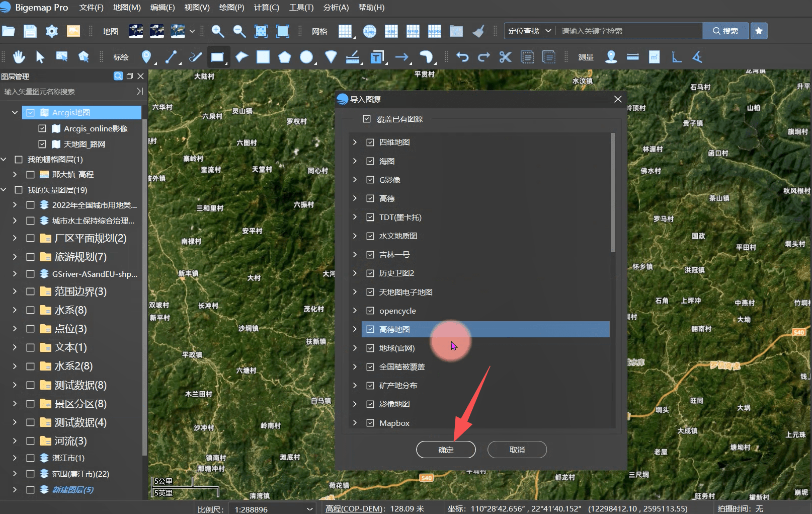Screen dimensions: 812x514
Task: Choose the text label tool
Action: pyautogui.click(x=376, y=57)
